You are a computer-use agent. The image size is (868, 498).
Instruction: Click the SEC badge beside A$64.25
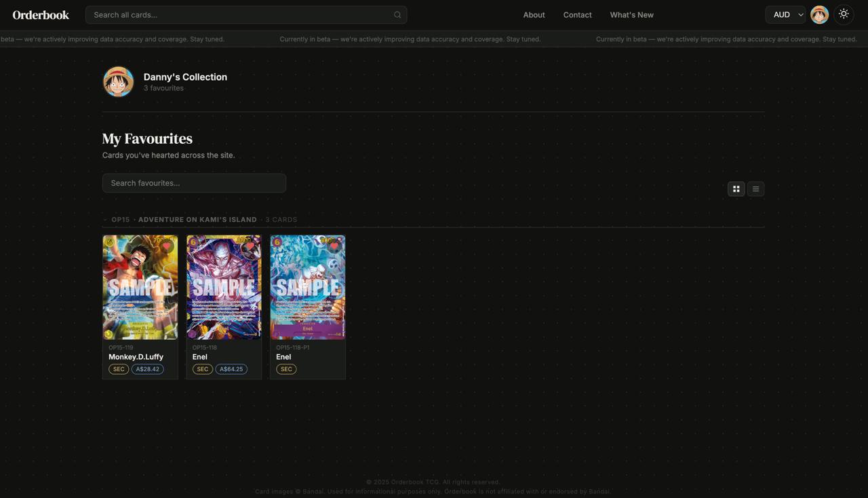coord(202,369)
